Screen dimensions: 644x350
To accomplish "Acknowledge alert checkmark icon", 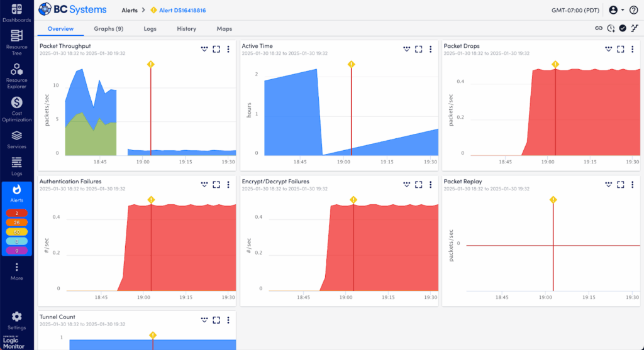I will tap(623, 28).
